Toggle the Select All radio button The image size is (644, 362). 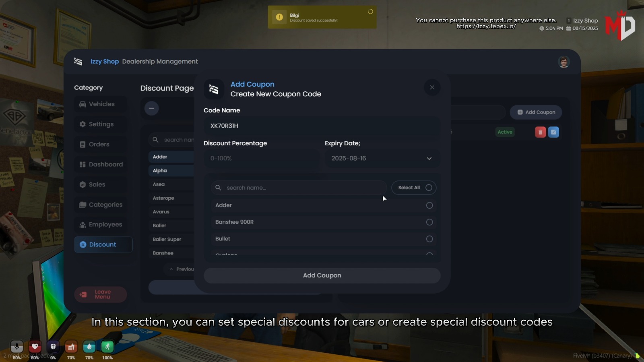(429, 188)
